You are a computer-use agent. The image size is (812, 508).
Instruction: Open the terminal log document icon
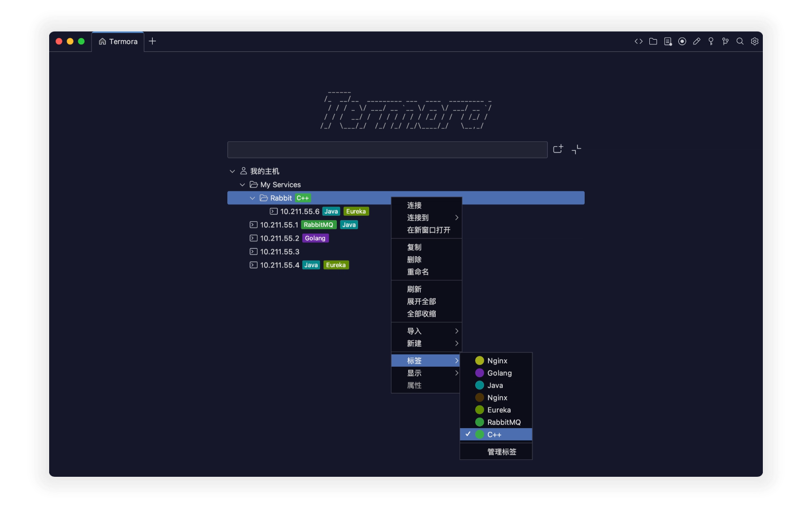click(x=668, y=41)
